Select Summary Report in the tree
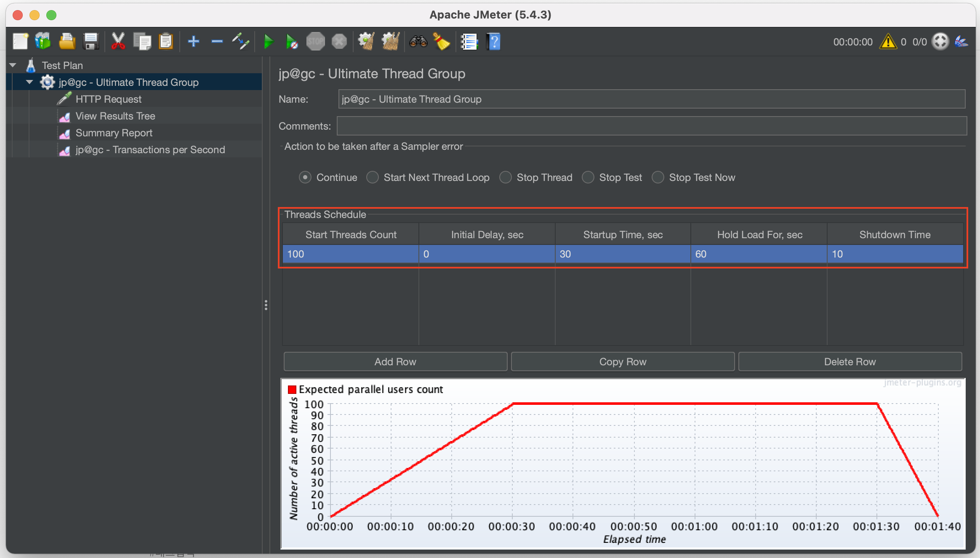Image resolution: width=980 pixels, height=558 pixels. coord(114,133)
